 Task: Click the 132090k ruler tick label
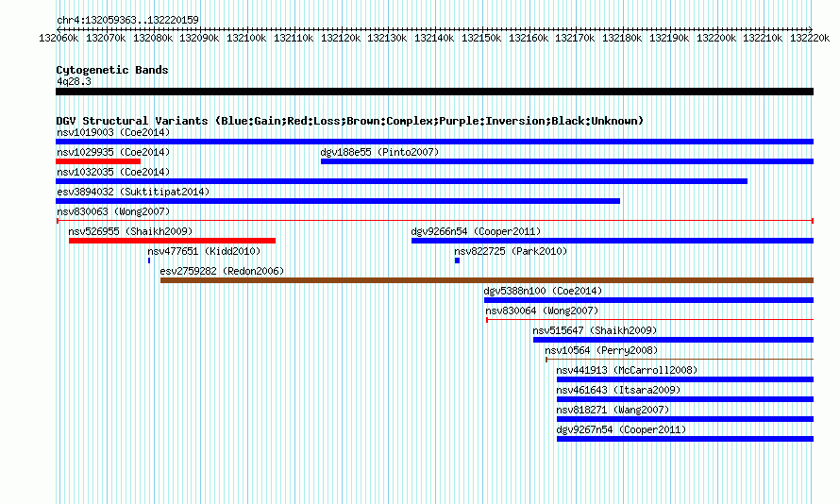(x=199, y=38)
